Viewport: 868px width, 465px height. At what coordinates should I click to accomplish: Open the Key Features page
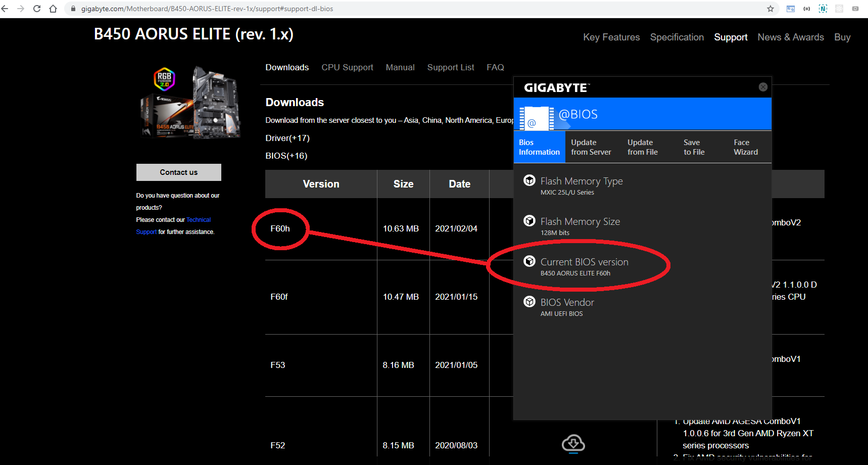[x=611, y=37]
